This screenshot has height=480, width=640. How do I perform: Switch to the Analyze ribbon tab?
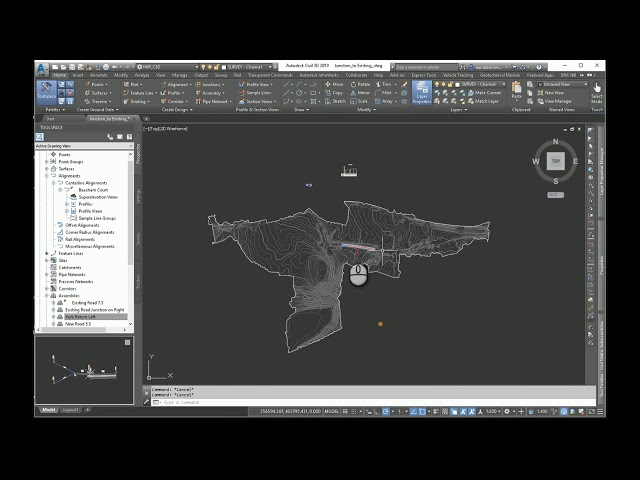(142, 75)
